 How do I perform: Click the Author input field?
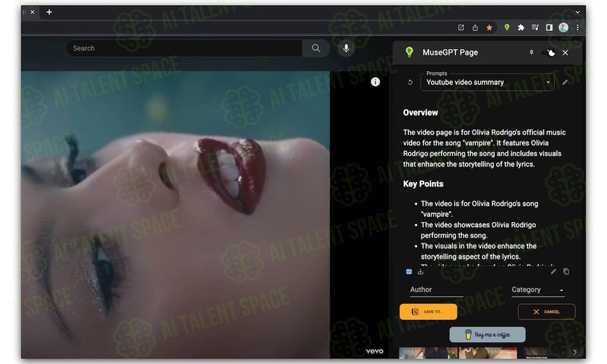pyautogui.click(x=436, y=290)
